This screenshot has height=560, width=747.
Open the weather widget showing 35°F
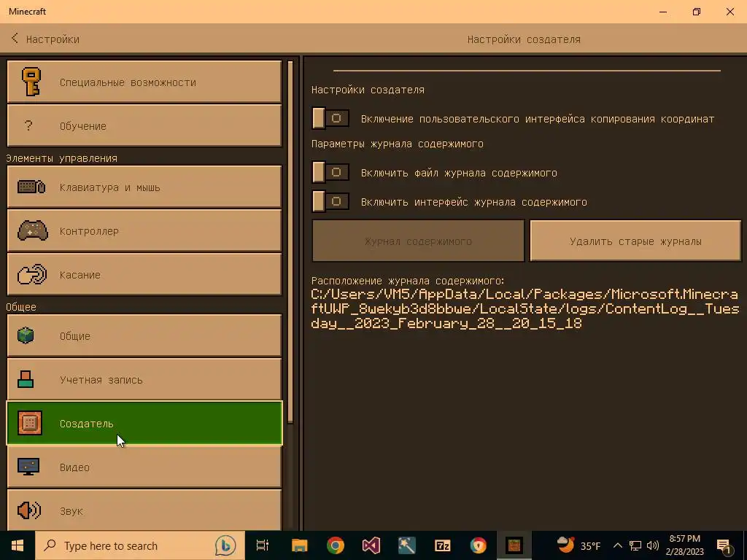point(578,545)
